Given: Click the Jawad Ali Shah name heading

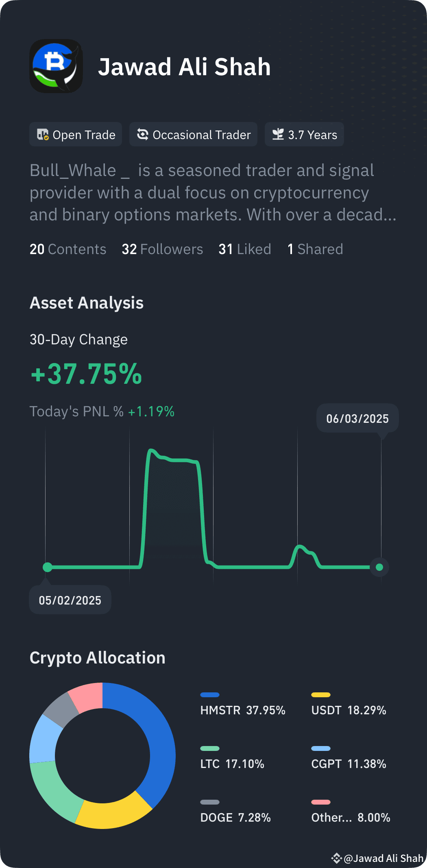Looking at the screenshot, I should pos(184,67).
